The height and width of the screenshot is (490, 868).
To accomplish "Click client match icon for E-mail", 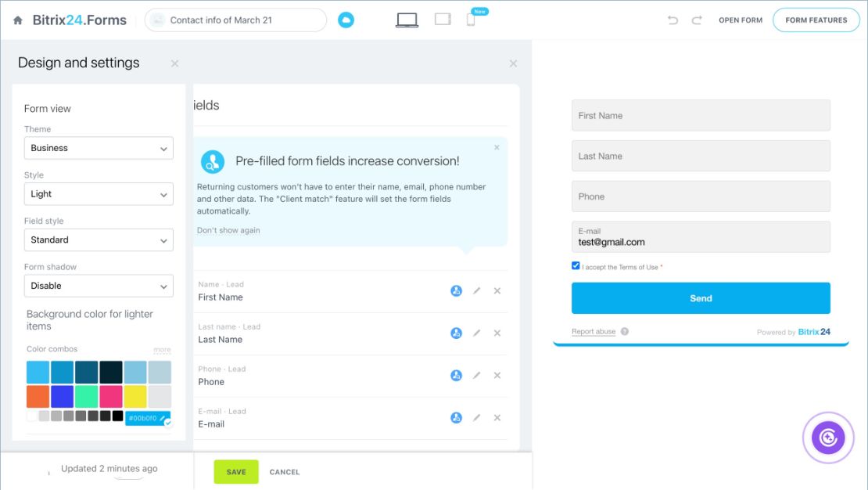I will click(x=456, y=417).
